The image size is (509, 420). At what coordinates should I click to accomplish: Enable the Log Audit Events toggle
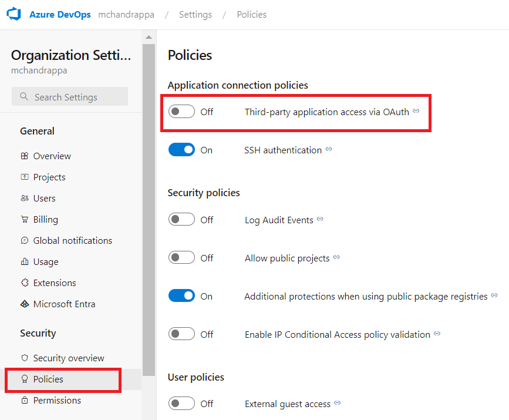click(x=181, y=219)
